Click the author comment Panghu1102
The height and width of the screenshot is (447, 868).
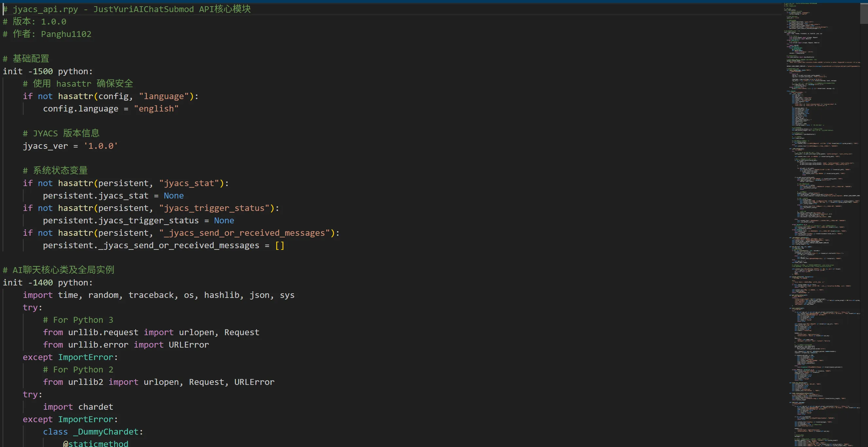click(66, 34)
